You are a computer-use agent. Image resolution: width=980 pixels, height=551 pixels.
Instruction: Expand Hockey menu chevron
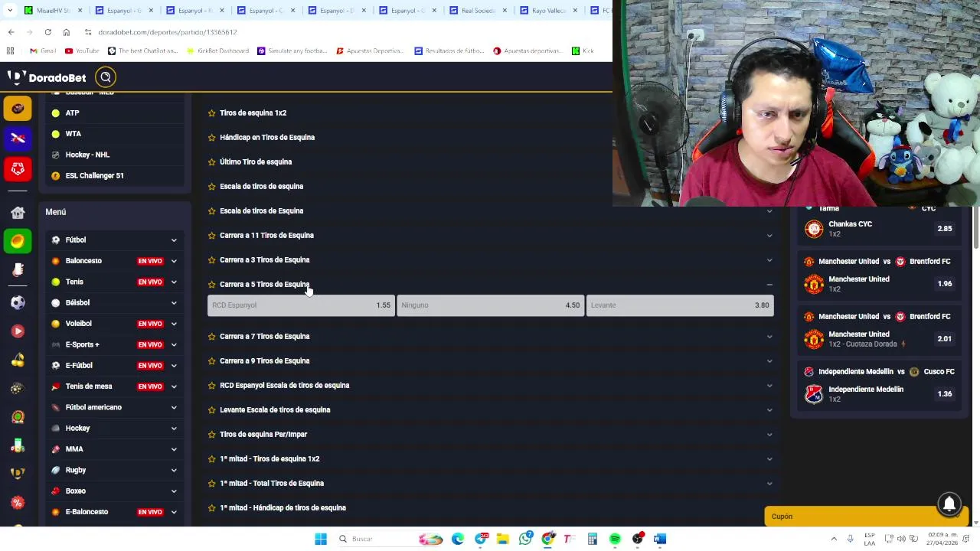tap(174, 429)
